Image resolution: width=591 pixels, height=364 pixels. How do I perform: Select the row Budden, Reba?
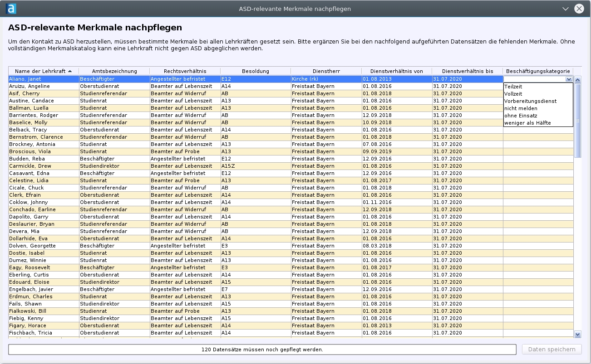[x=291, y=159]
